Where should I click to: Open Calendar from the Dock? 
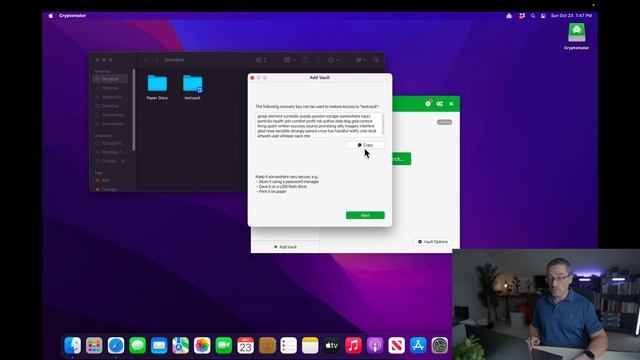point(245,346)
